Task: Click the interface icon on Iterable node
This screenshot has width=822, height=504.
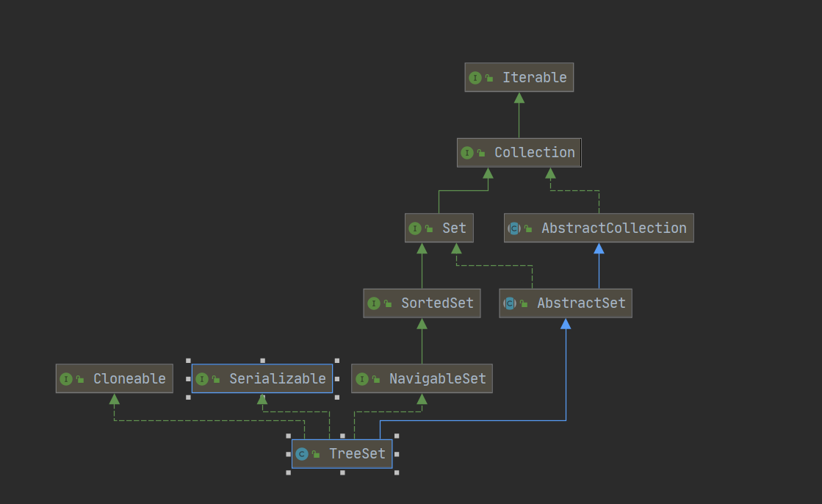Action: [x=475, y=78]
